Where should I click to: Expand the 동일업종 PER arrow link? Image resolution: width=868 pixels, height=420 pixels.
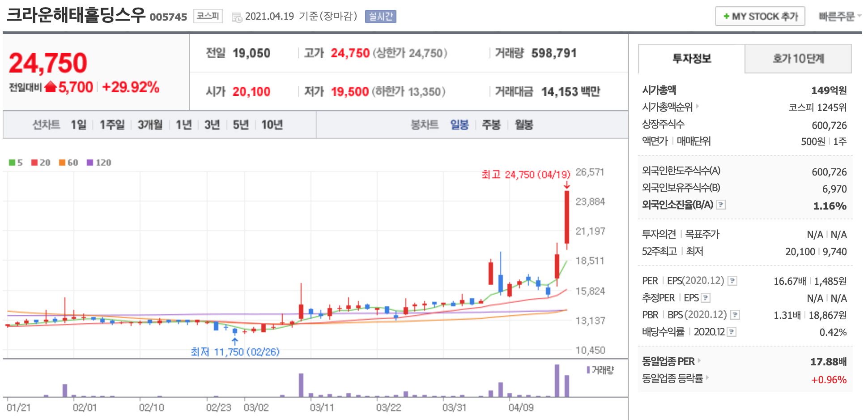(699, 361)
